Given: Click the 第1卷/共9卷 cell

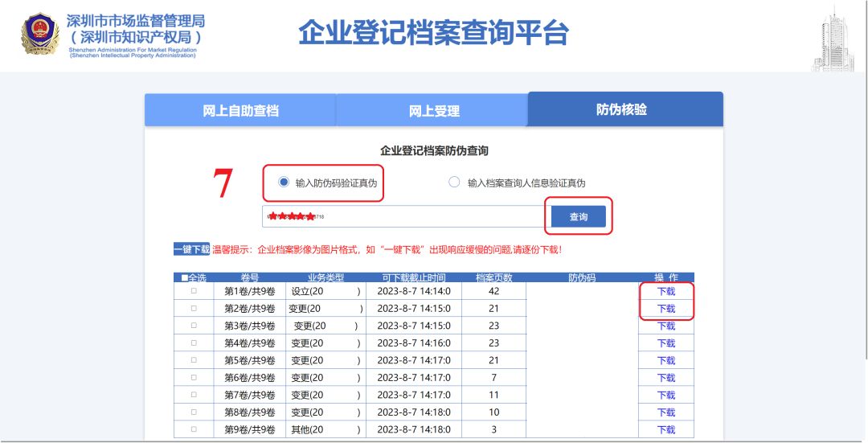Looking at the screenshot, I should click(x=250, y=291).
